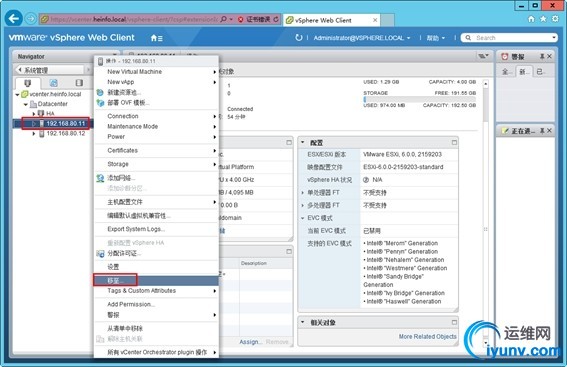Screen dimensions: 567x367
Task: Open New vApp submenu
Action: pos(156,82)
